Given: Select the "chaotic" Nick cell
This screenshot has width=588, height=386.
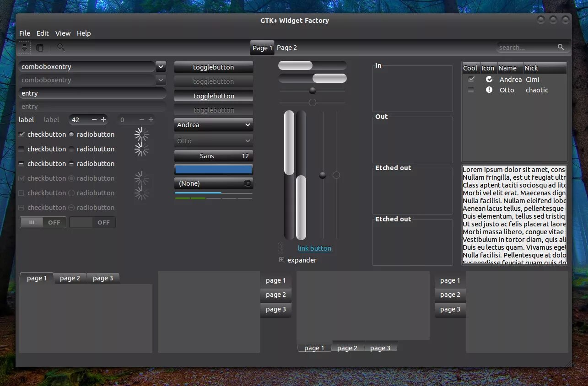Looking at the screenshot, I should point(537,90).
